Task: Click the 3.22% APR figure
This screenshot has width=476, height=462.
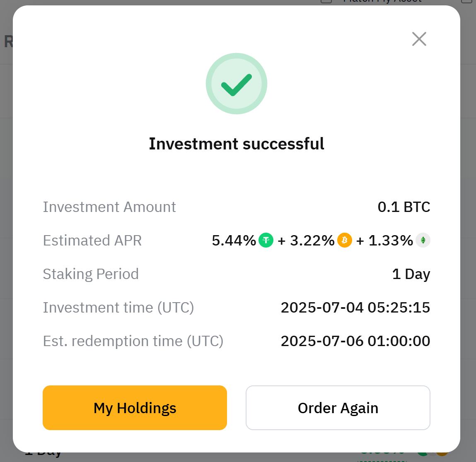Action: [x=312, y=241]
